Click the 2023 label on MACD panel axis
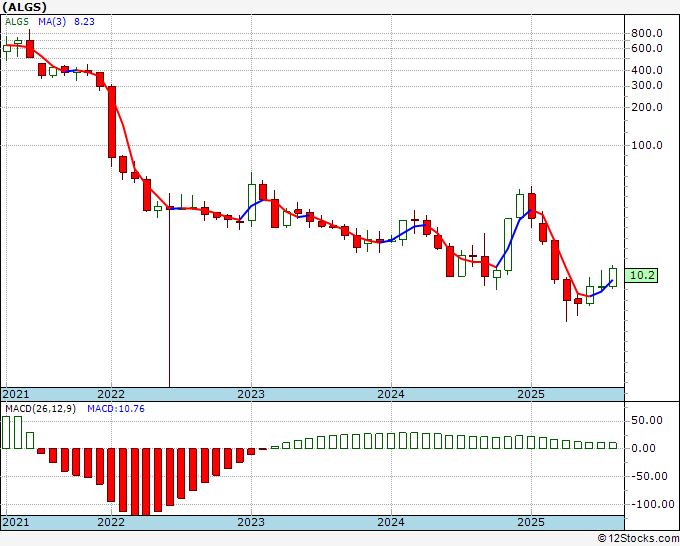 (251, 522)
